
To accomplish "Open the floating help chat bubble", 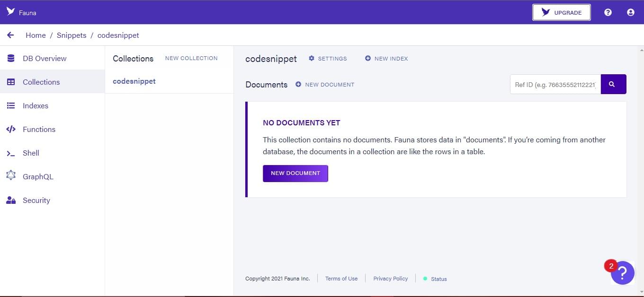I will coord(622,273).
